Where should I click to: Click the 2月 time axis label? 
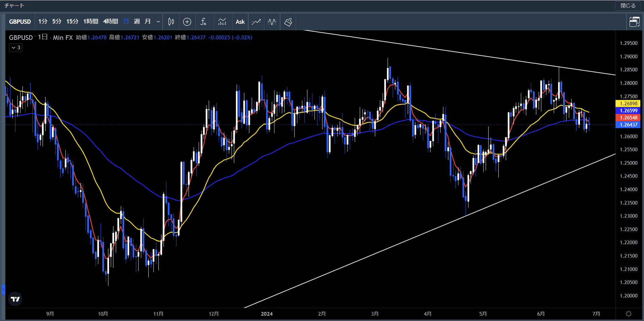pyautogui.click(x=322, y=314)
